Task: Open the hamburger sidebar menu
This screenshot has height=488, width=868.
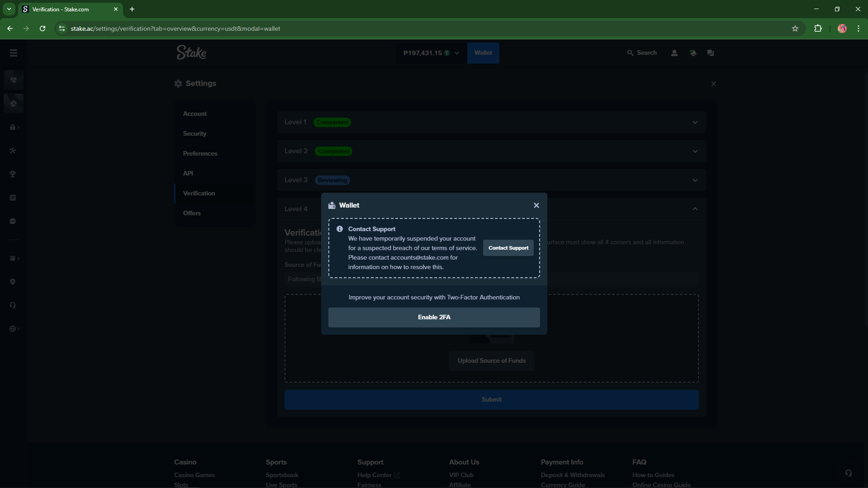Action: tap(14, 53)
